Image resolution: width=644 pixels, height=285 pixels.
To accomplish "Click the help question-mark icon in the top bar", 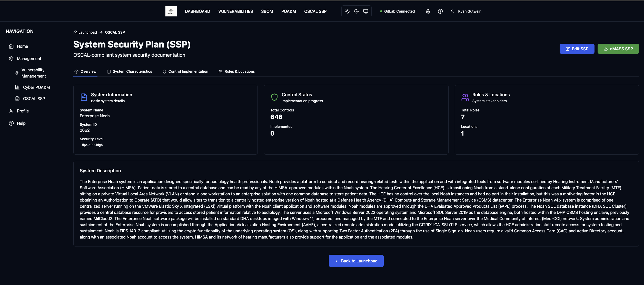I will click(440, 11).
